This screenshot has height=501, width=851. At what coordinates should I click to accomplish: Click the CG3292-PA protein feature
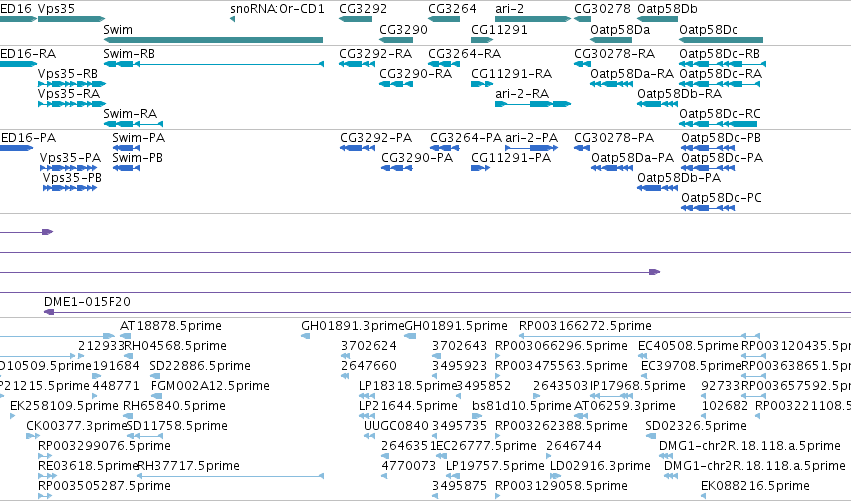[358, 148]
